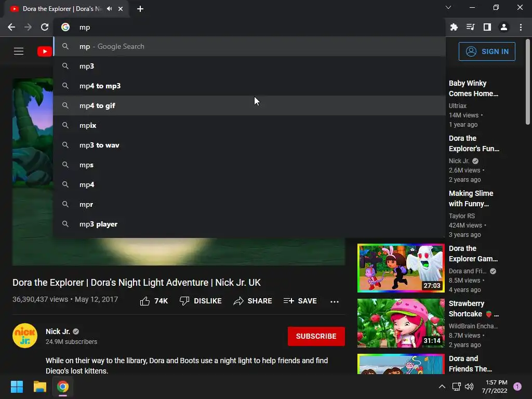Select the 'mp4 to gif' suggestion
This screenshot has height=399, width=532.
click(249, 105)
